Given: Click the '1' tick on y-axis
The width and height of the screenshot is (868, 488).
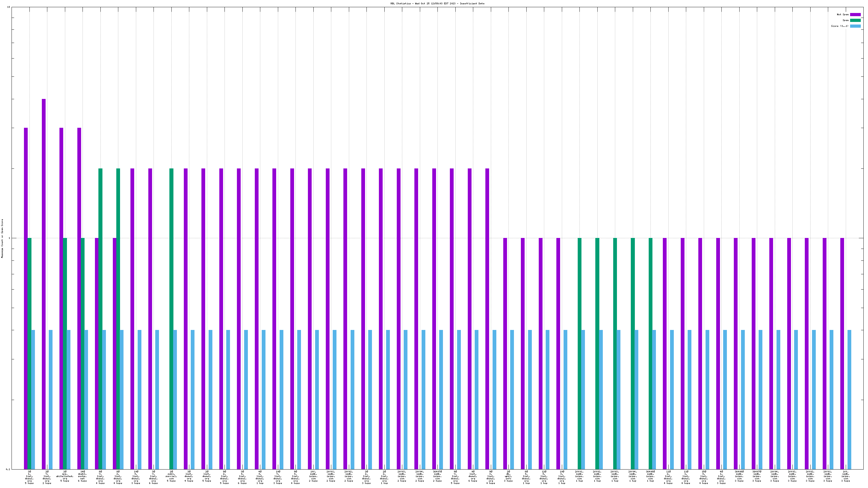Looking at the screenshot, I should 9,238.
